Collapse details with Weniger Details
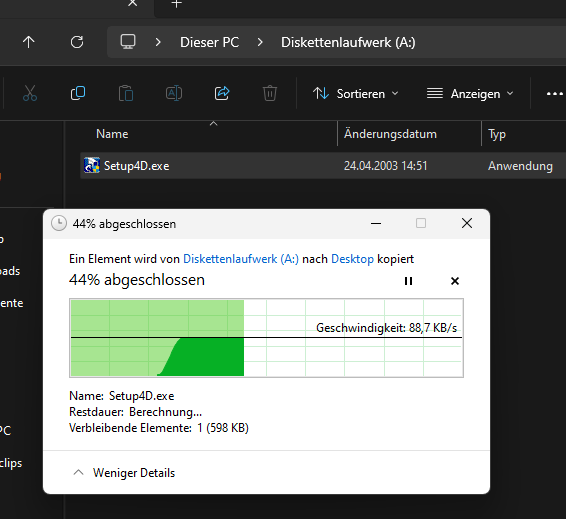 coord(125,473)
